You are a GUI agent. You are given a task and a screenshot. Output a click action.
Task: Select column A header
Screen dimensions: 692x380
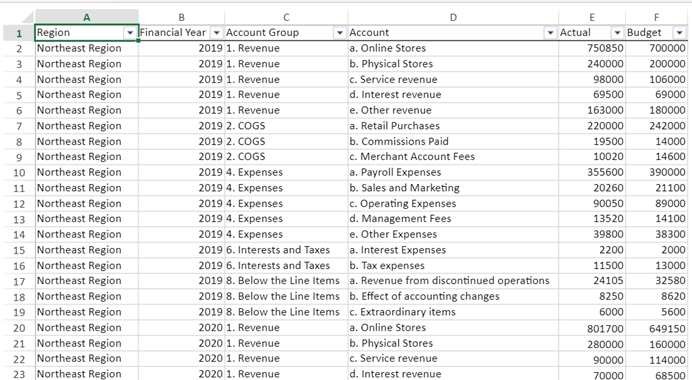pyautogui.click(x=86, y=17)
